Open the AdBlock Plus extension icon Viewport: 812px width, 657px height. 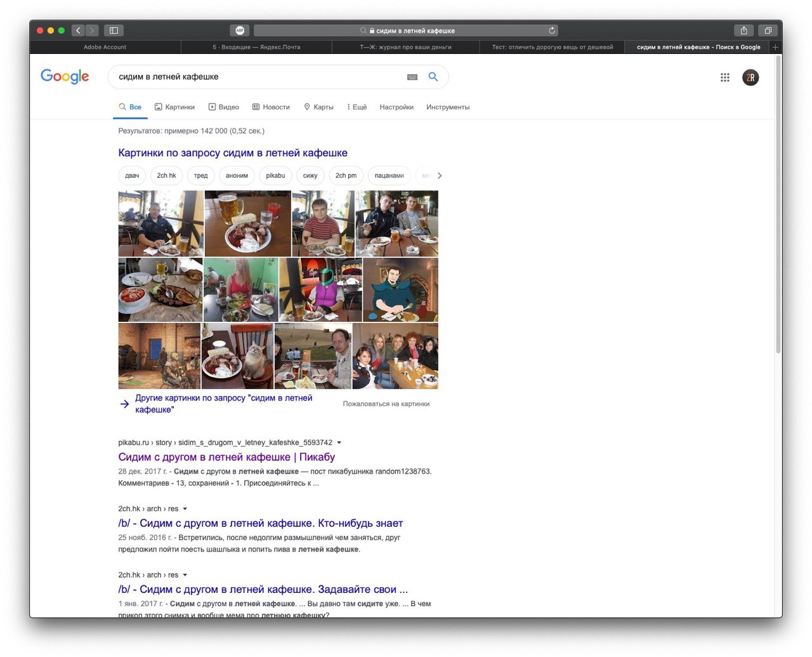(x=240, y=30)
